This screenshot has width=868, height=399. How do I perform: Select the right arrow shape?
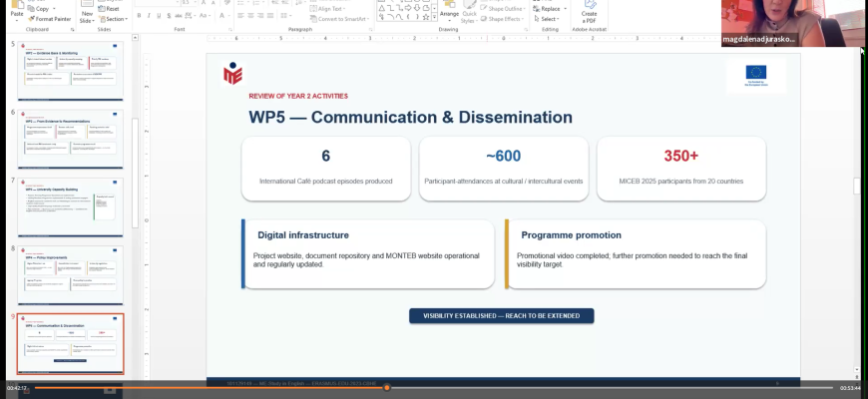point(408,8)
